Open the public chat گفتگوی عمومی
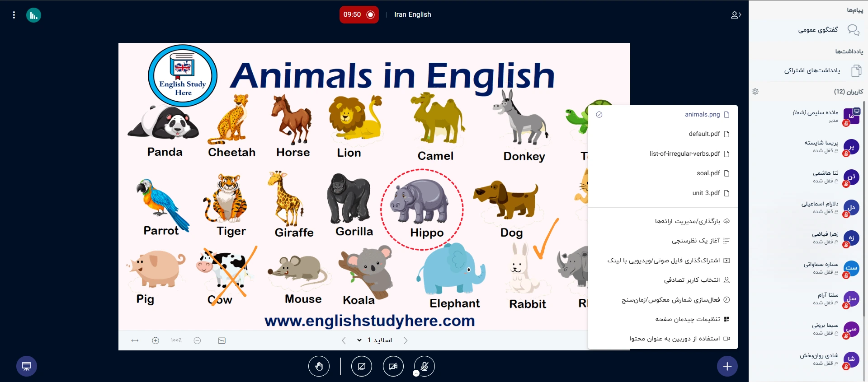The width and height of the screenshot is (868, 382). click(x=808, y=30)
